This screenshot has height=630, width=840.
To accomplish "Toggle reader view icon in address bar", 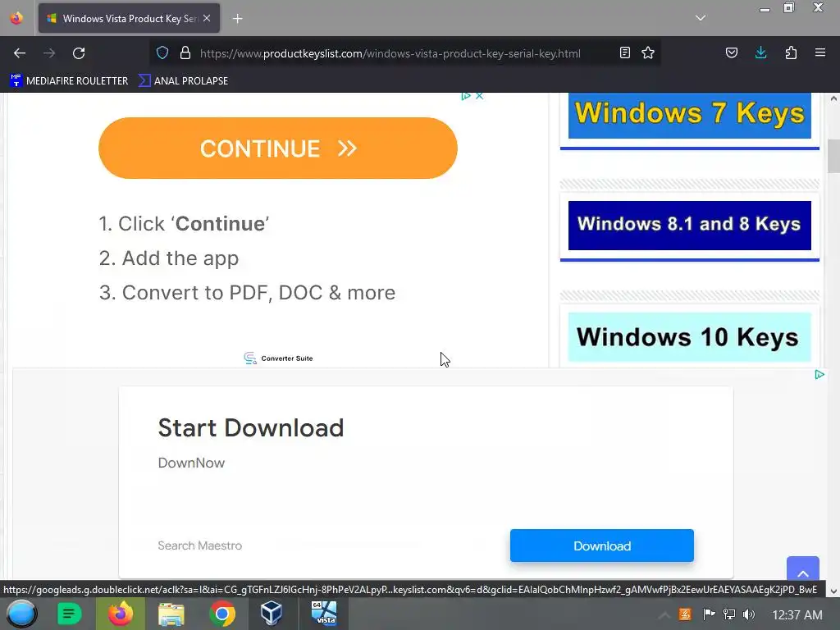I will (x=624, y=53).
